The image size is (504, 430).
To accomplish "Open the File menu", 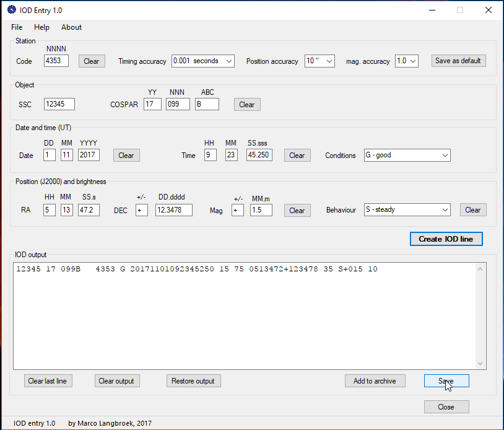I will (16, 27).
